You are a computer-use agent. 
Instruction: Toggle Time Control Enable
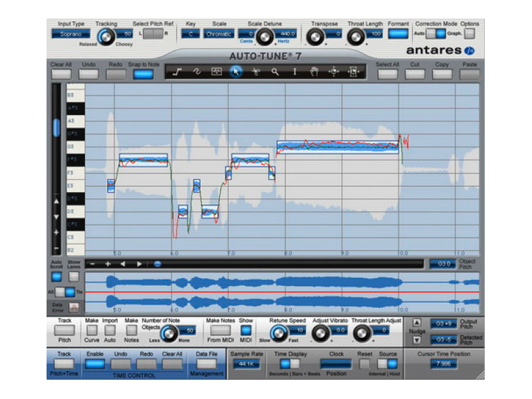click(x=94, y=364)
